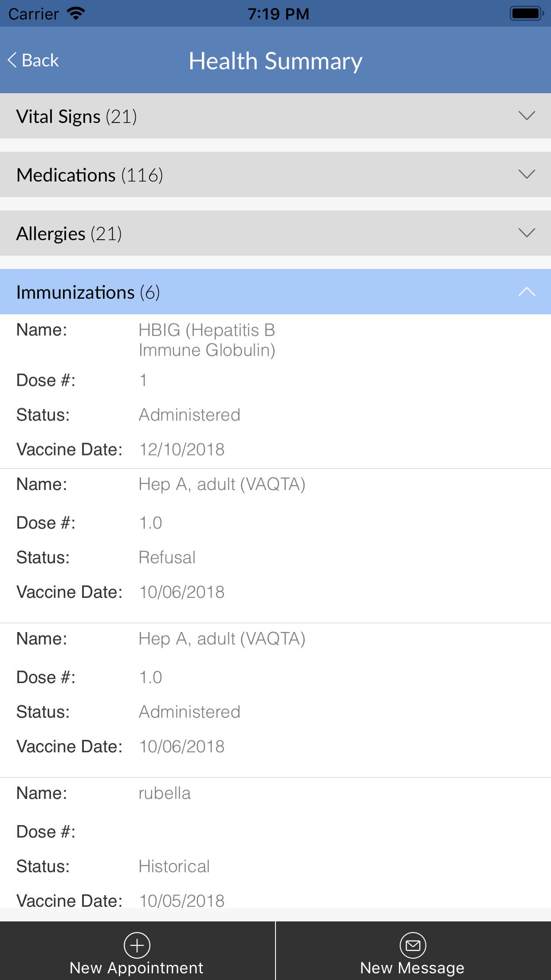Tap the plus icon for New Appointment
The height and width of the screenshot is (980, 551).
[137, 945]
